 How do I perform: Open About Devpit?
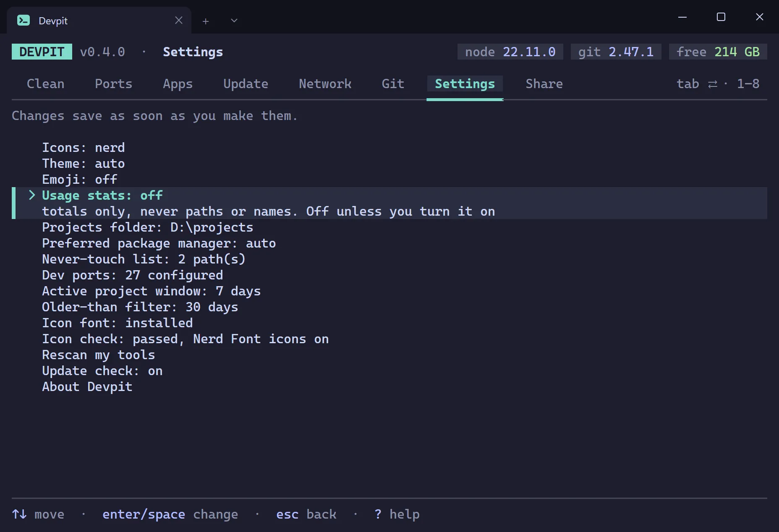87,387
